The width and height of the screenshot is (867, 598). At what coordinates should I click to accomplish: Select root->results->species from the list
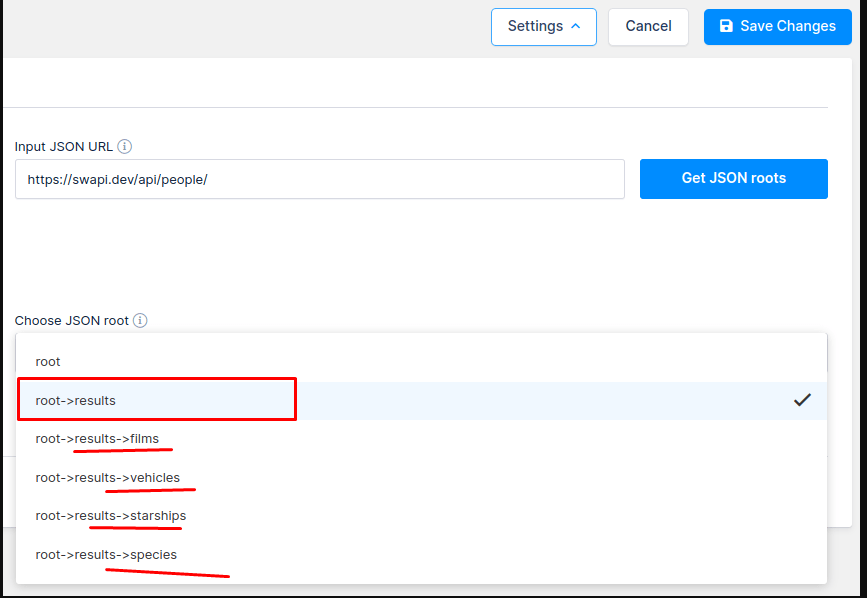pyautogui.click(x=106, y=554)
